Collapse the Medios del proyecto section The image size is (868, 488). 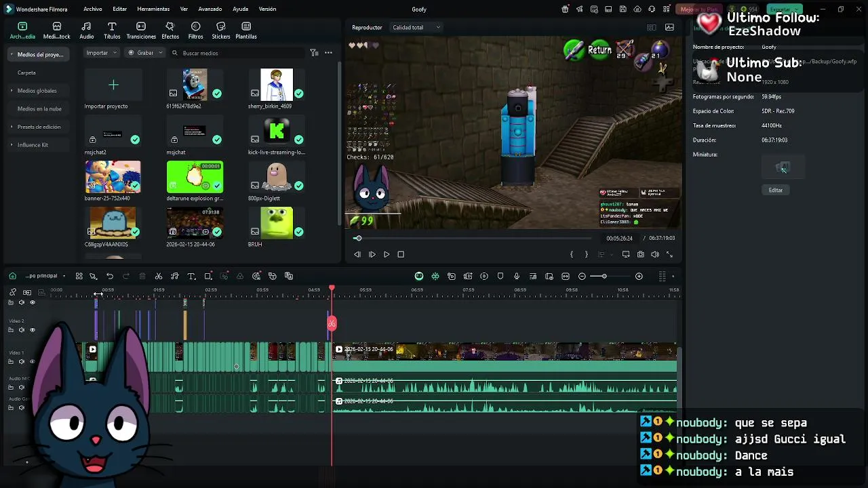coord(11,54)
